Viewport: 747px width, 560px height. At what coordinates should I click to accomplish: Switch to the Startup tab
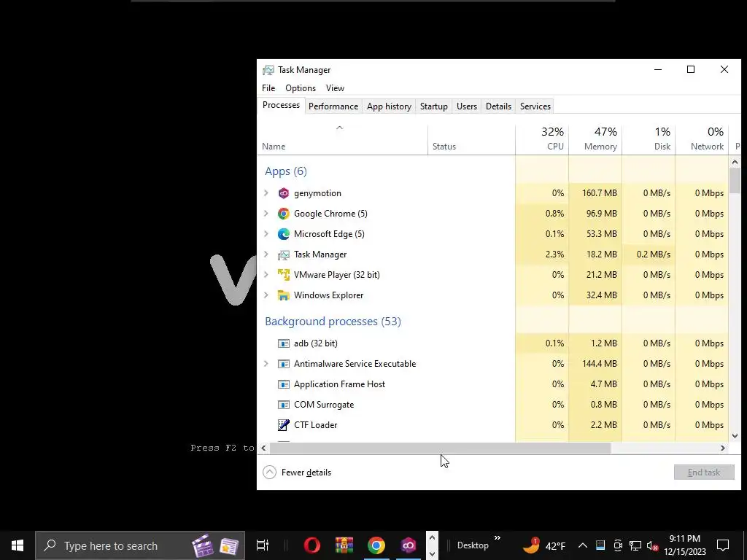[x=433, y=106]
